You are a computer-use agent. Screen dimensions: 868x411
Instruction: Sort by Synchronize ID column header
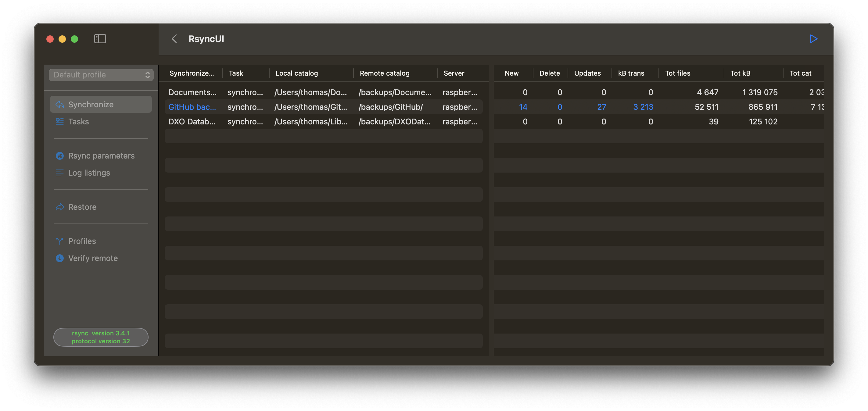pos(192,73)
